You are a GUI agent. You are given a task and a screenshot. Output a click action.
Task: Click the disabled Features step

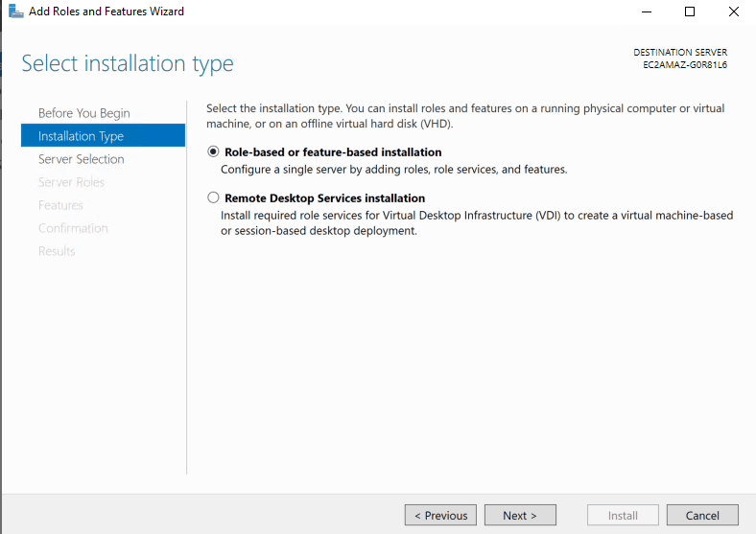click(x=60, y=205)
